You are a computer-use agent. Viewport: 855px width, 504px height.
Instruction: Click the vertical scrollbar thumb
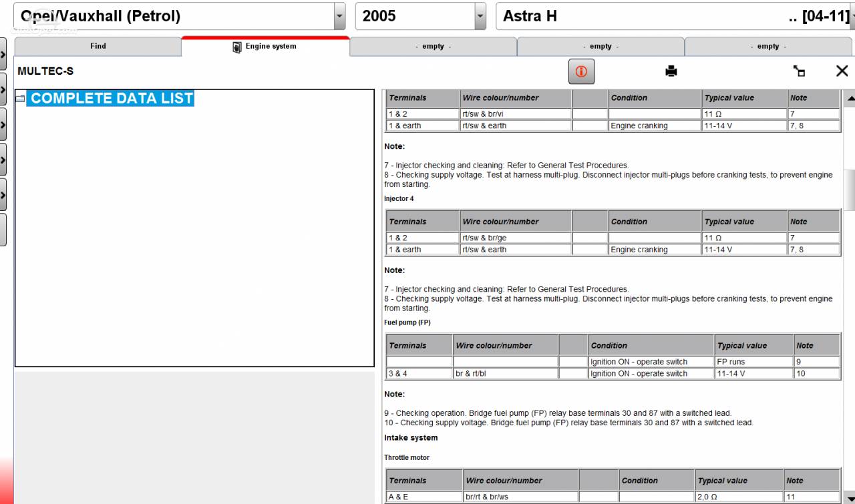point(850,189)
